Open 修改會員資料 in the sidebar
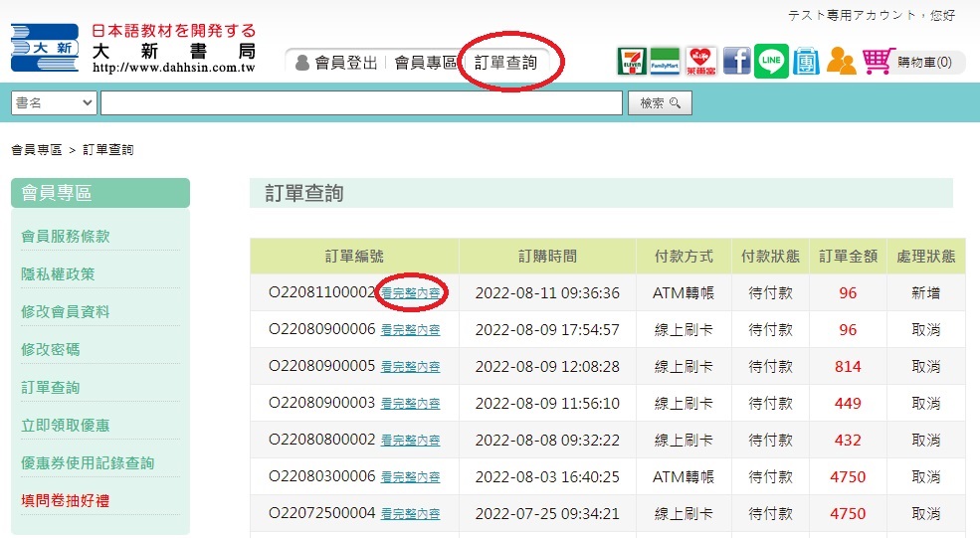 click(65, 311)
